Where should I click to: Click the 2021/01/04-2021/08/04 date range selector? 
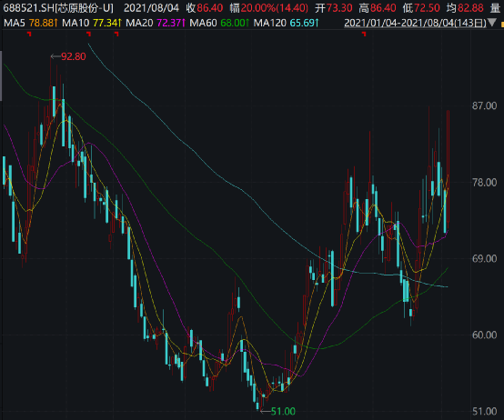tap(415, 23)
